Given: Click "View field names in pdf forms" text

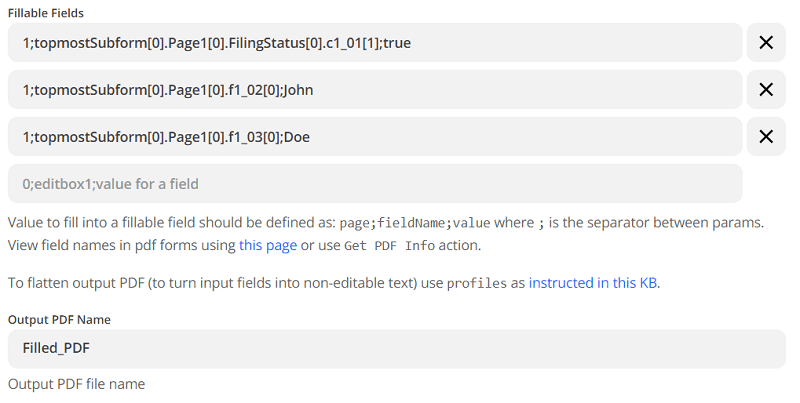Looking at the screenshot, I should pos(120,245).
